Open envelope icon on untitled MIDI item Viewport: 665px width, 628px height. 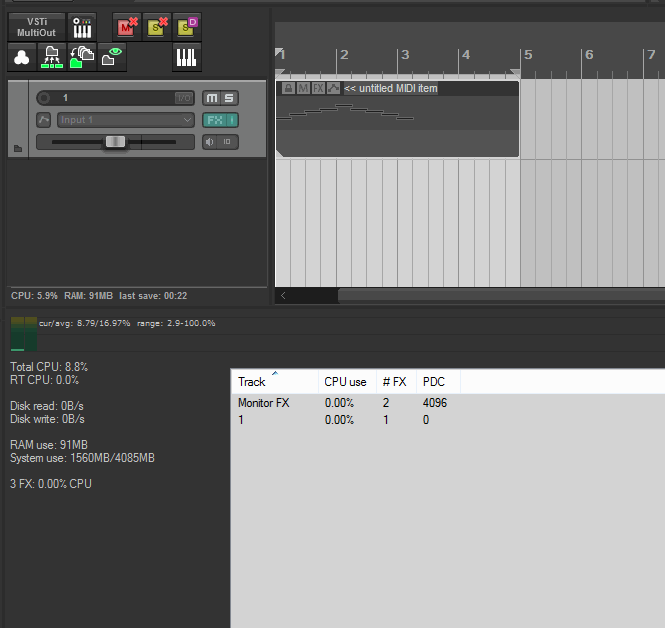(333, 88)
